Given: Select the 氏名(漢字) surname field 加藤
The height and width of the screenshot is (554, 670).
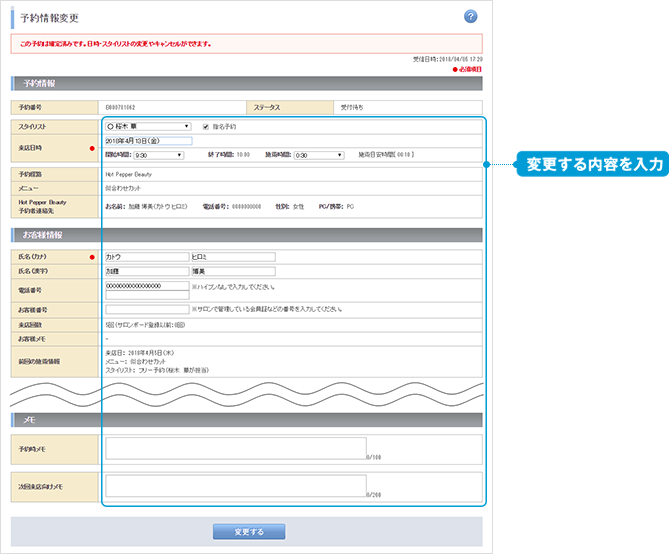Looking at the screenshot, I should point(146,271).
